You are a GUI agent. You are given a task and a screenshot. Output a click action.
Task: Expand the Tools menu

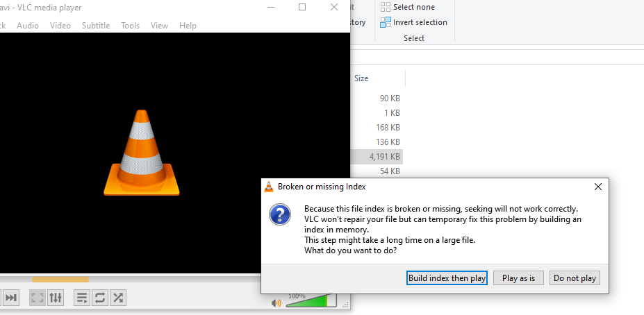click(x=130, y=26)
